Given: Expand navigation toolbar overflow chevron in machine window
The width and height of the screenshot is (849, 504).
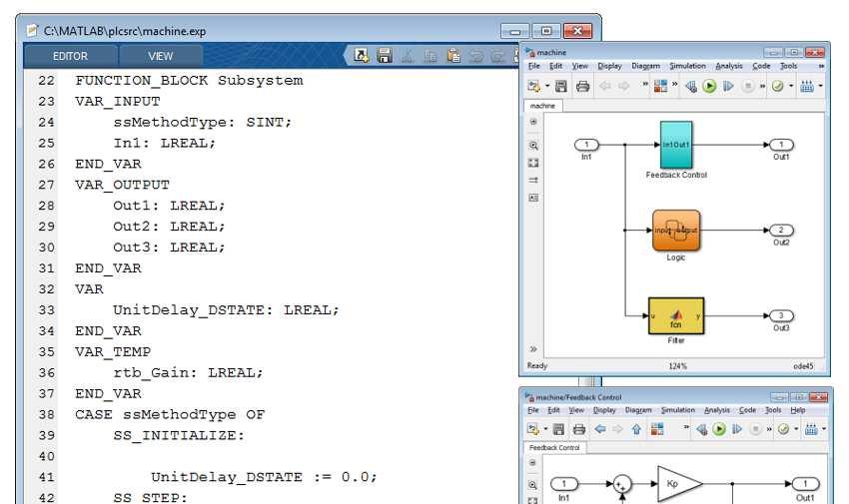Looking at the screenshot, I should click(645, 84).
